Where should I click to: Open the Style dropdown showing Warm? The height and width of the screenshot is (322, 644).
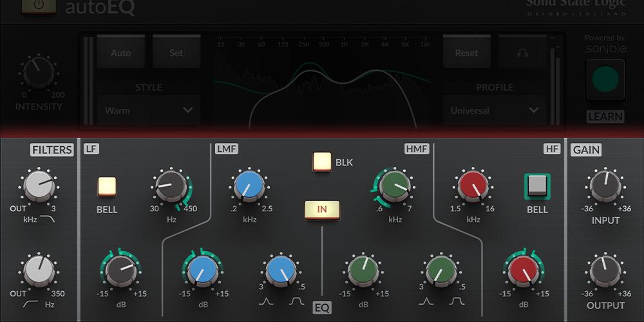pos(149,111)
